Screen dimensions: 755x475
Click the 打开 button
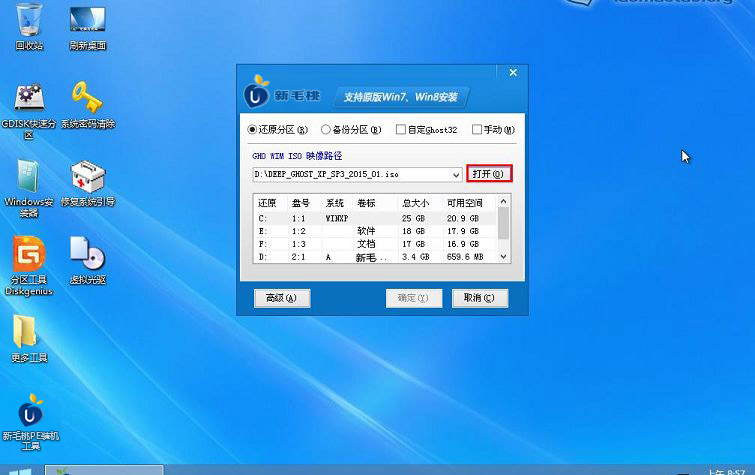[489, 174]
